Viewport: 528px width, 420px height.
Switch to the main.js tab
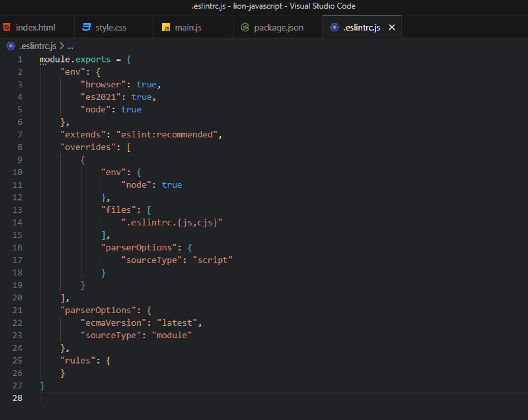coord(188,27)
